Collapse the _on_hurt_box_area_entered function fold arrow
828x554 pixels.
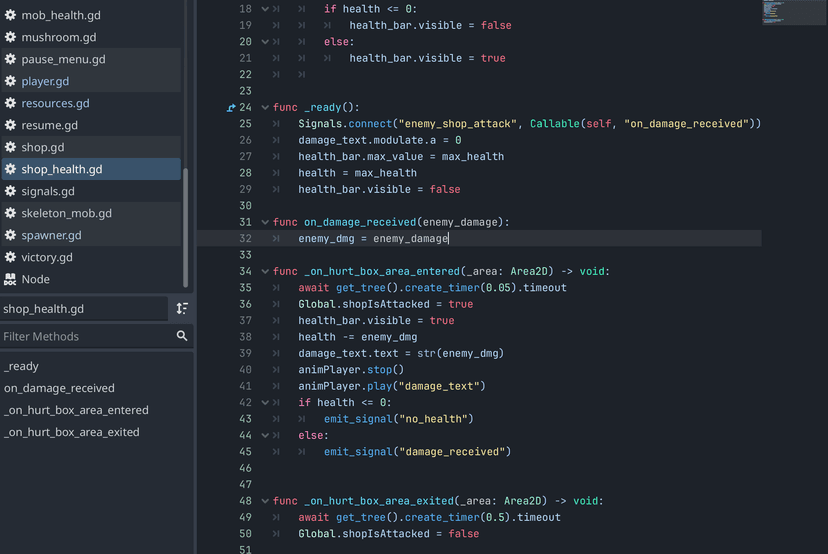tap(265, 271)
